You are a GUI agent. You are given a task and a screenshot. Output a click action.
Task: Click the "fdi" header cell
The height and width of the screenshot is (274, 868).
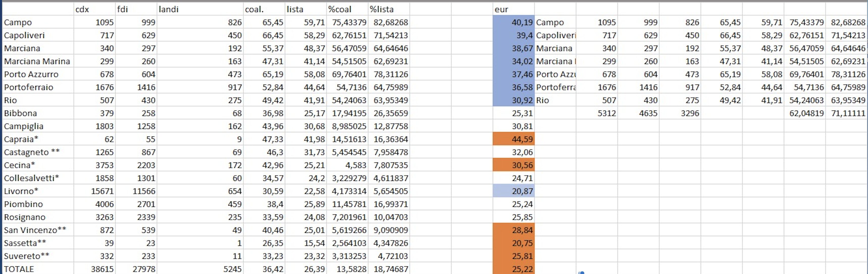(x=136, y=9)
